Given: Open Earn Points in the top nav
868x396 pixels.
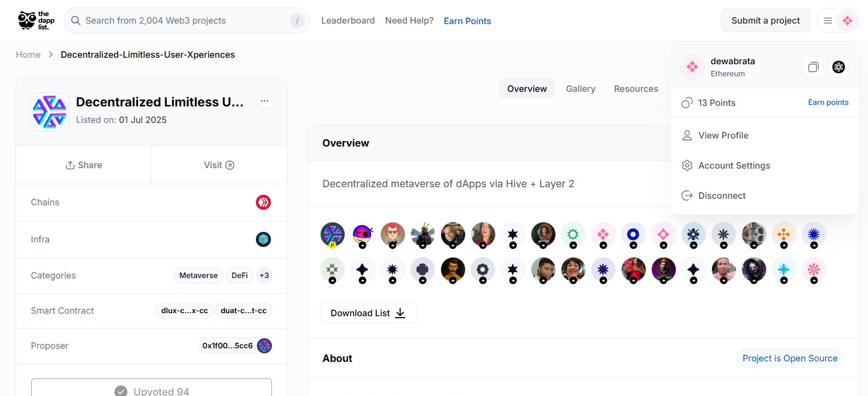Looking at the screenshot, I should [467, 21].
